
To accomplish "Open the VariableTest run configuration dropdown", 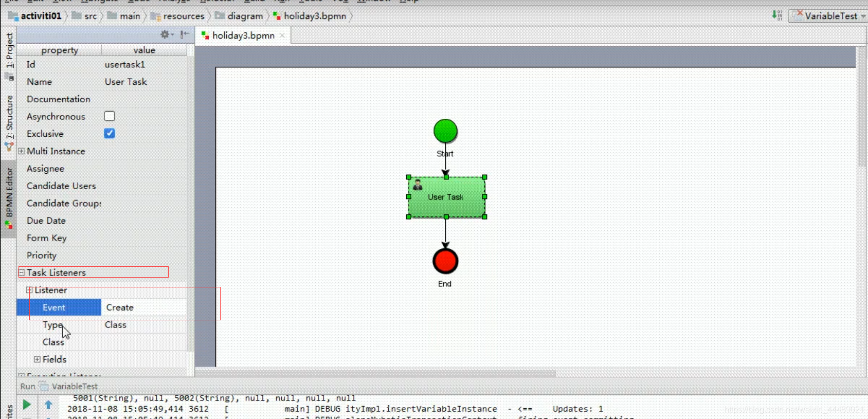I will [x=827, y=16].
